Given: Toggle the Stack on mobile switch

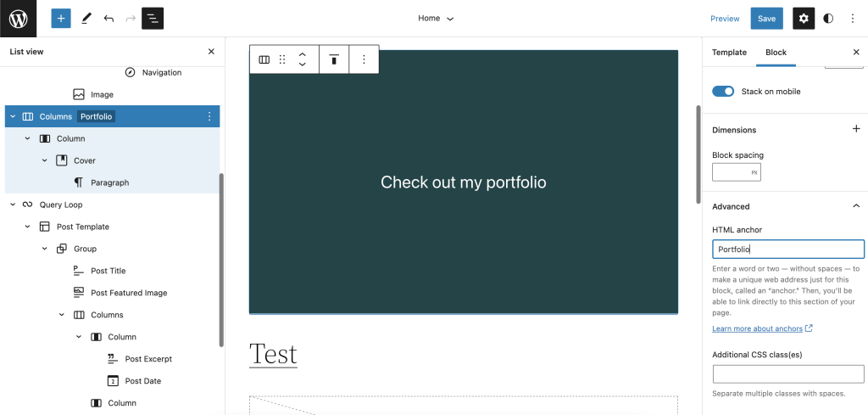Looking at the screenshot, I should (723, 92).
